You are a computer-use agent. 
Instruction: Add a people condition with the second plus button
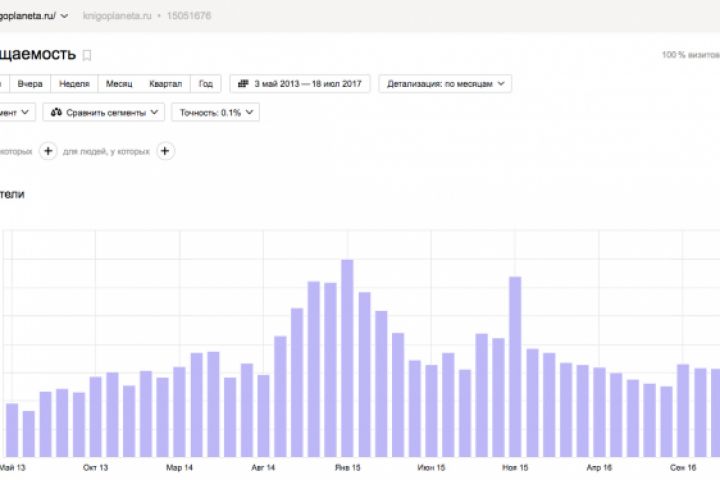pyautogui.click(x=165, y=151)
